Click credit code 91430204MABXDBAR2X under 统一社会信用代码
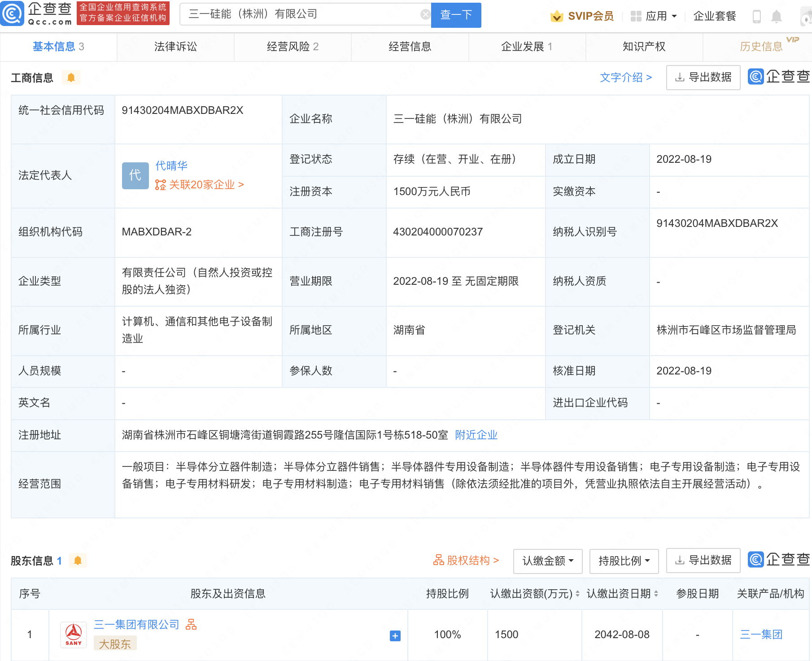Screen dimensions: 812x661 coord(183,110)
